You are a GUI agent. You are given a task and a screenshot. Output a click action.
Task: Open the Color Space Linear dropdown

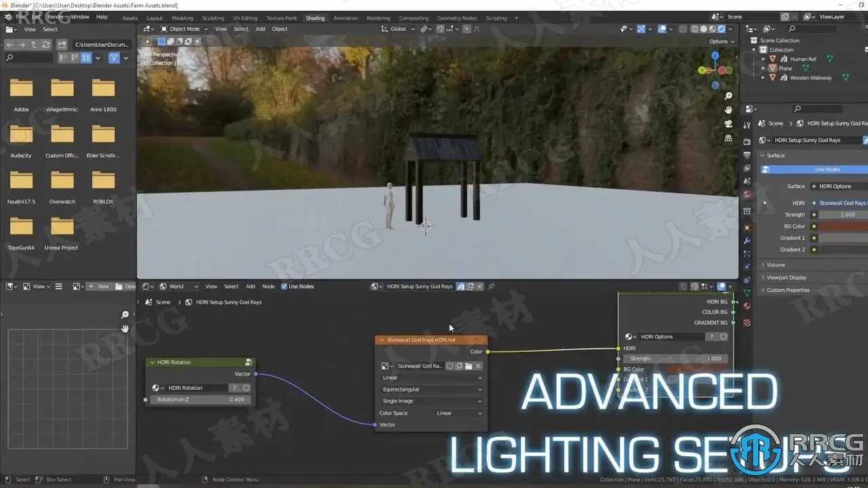point(459,413)
